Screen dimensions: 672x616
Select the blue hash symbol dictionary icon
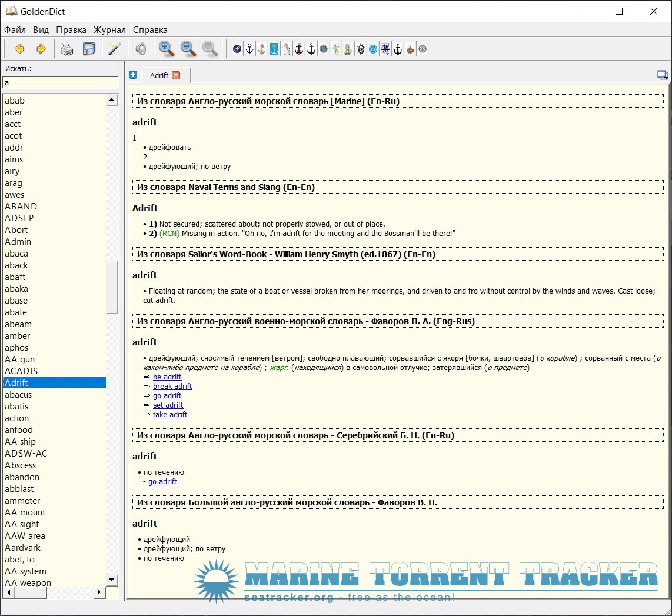pyautogui.click(x=385, y=49)
